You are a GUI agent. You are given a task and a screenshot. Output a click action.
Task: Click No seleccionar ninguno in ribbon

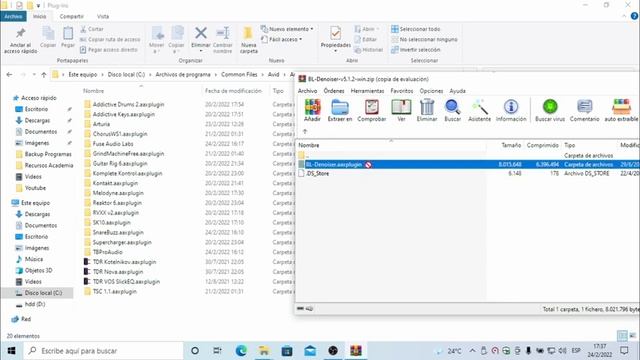pos(424,39)
